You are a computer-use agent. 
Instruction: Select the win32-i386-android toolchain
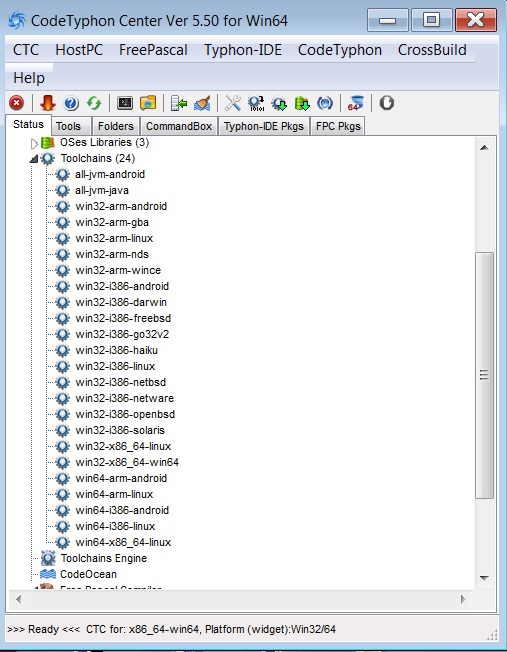point(122,286)
